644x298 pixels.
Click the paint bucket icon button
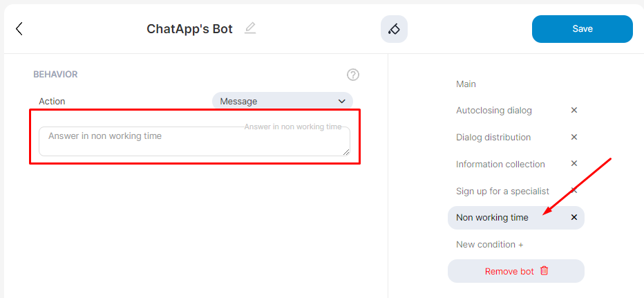pos(394,29)
